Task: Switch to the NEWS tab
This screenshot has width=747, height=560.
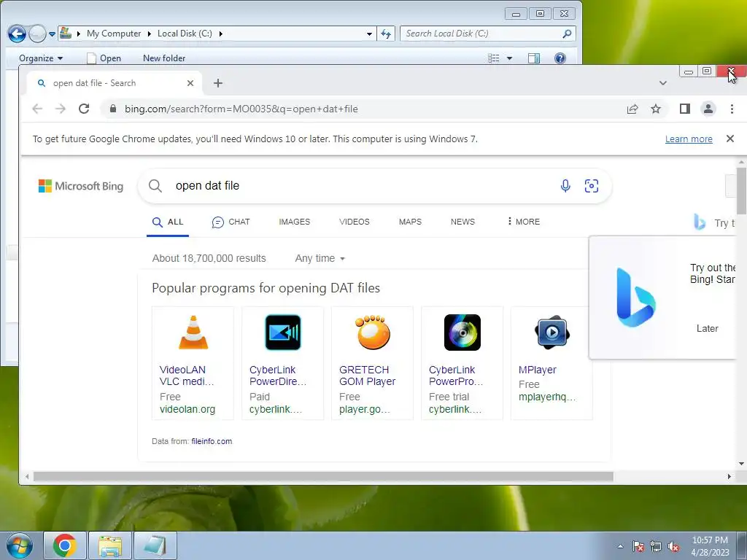Action: [462, 222]
